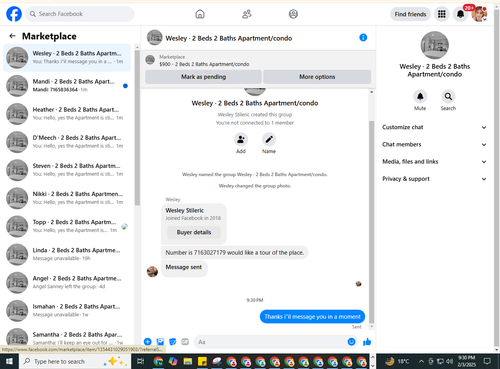Click the Aa message input field
500x369 pixels.
click(x=270, y=342)
